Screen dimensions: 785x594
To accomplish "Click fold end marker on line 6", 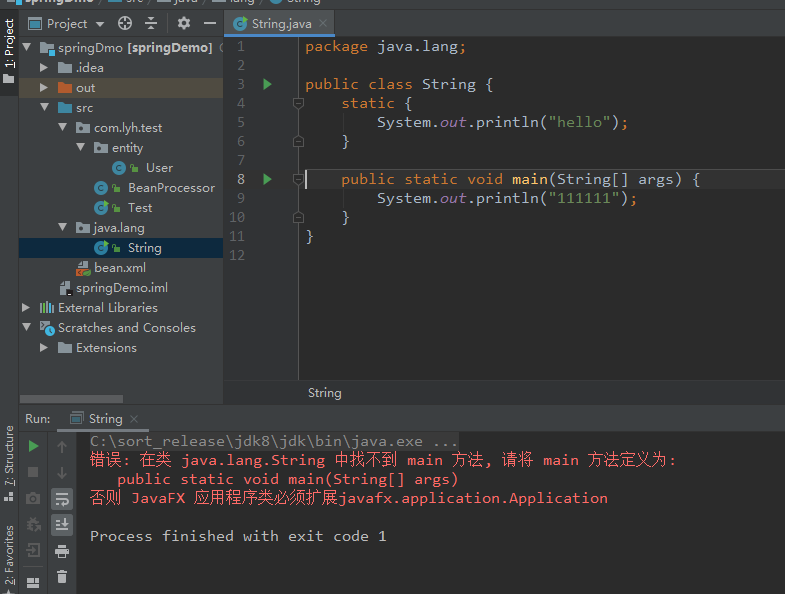I will click(298, 142).
